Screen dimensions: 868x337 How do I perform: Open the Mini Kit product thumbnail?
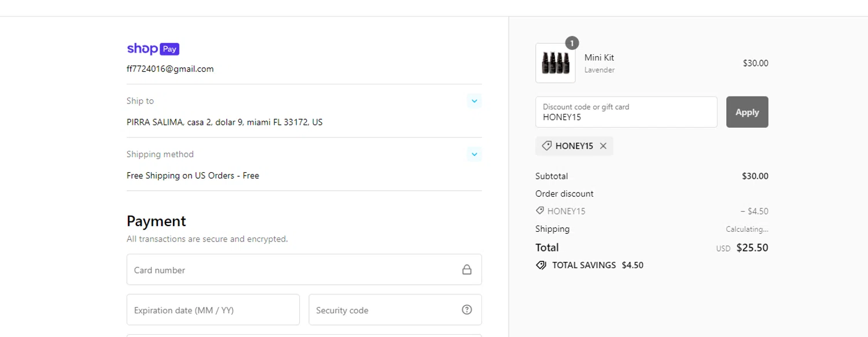pos(556,63)
